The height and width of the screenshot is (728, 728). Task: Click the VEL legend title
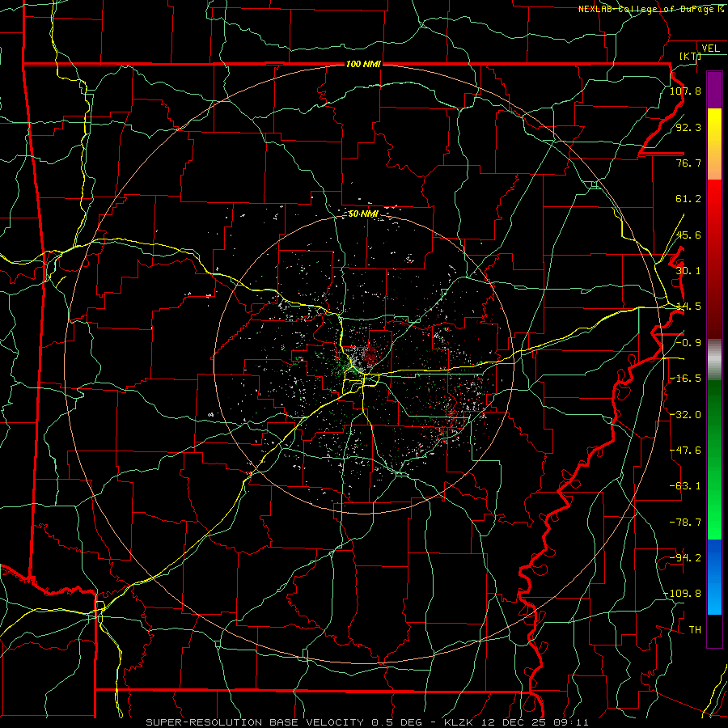click(x=710, y=49)
